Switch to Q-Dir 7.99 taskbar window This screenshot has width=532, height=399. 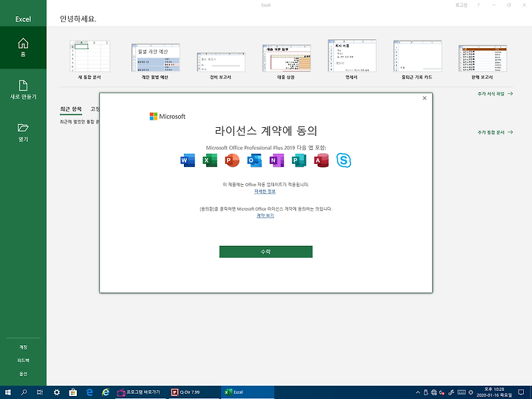click(x=194, y=392)
